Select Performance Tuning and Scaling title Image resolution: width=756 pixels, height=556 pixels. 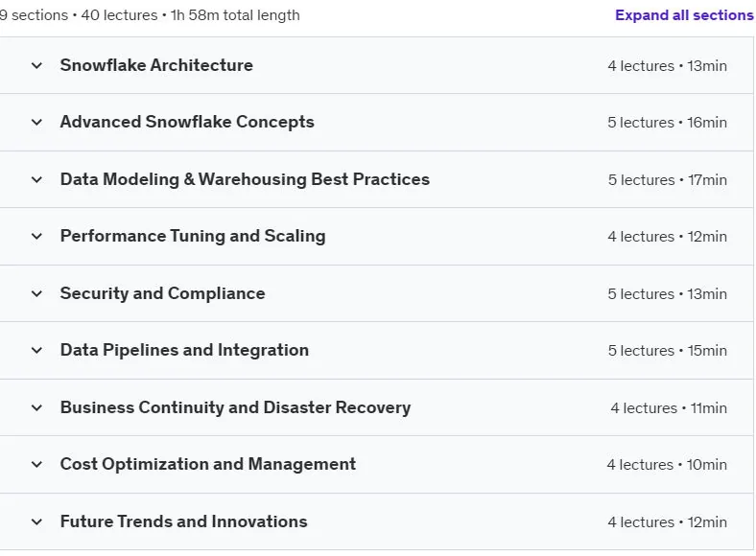click(193, 236)
